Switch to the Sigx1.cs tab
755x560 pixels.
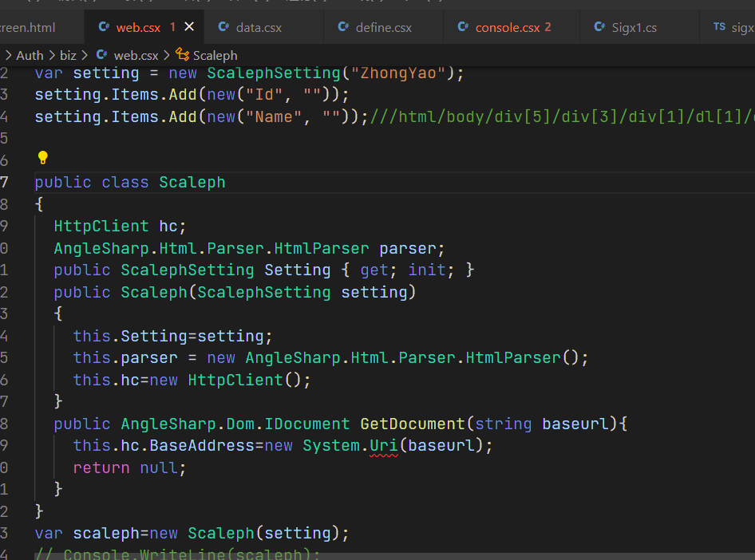[634, 27]
